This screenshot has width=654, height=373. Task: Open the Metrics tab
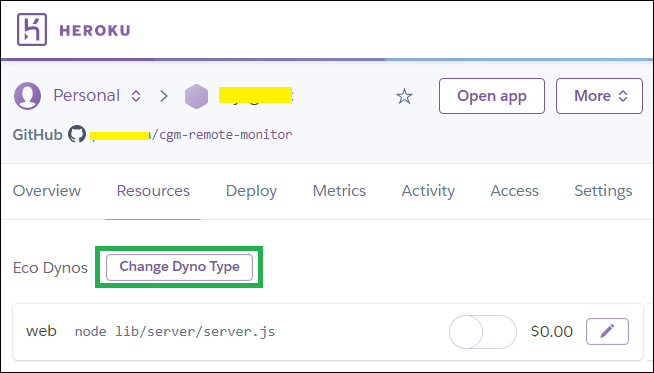tap(339, 191)
